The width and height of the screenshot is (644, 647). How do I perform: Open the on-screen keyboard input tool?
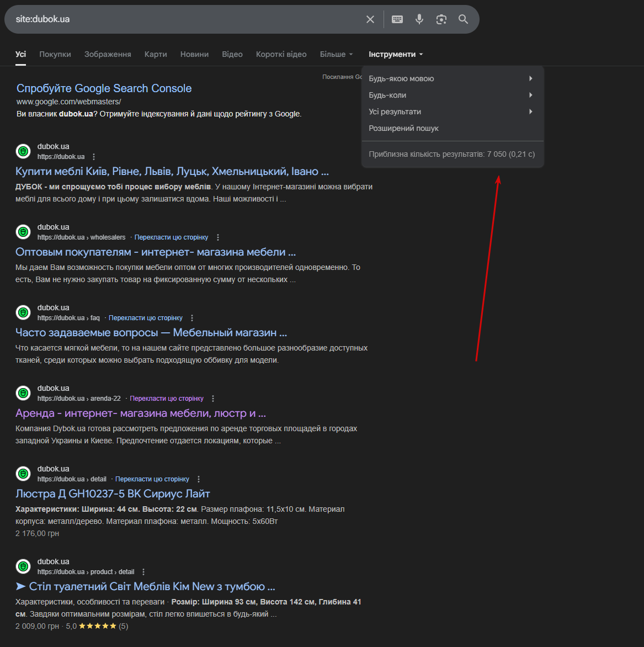click(397, 19)
